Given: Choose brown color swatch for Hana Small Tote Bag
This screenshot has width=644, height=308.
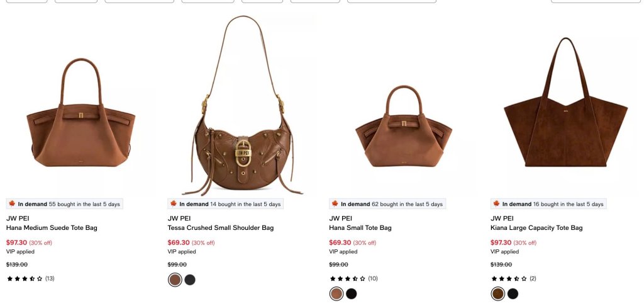Looking at the screenshot, I should (336, 294).
